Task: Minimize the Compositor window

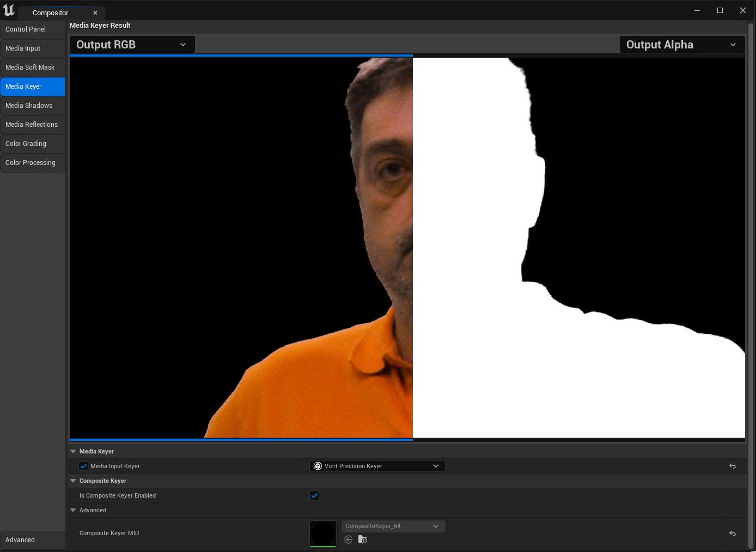Action: click(697, 10)
